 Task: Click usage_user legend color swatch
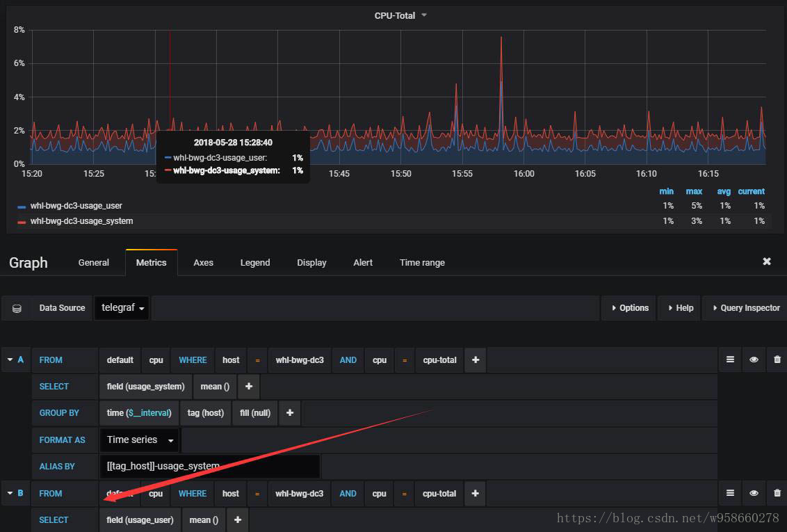coord(22,207)
